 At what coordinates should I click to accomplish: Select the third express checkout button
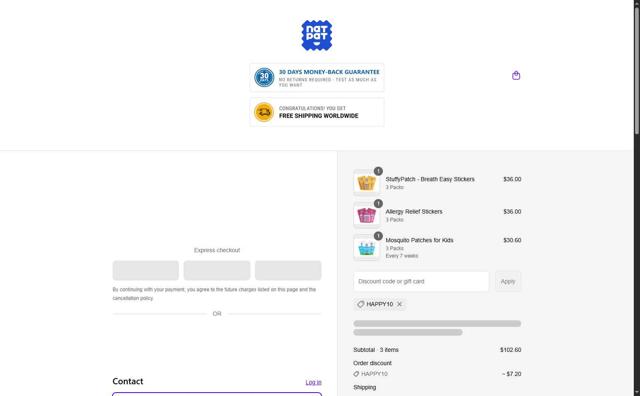pos(288,270)
